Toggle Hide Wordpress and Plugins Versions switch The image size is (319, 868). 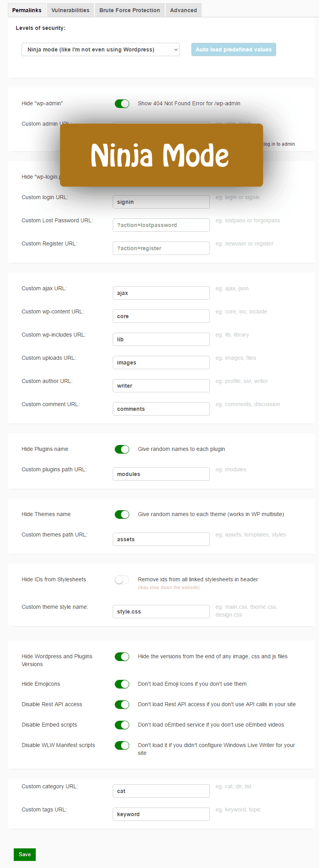tap(122, 657)
